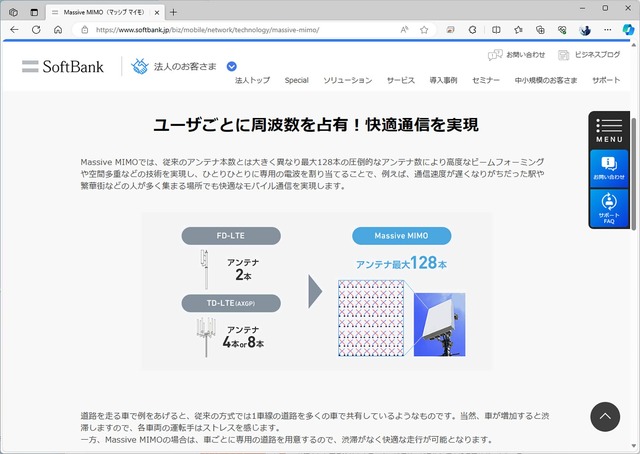Click the TD-LTE antenna illustration
Image resolution: width=640 pixels, height=454 pixels.
(206, 337)
